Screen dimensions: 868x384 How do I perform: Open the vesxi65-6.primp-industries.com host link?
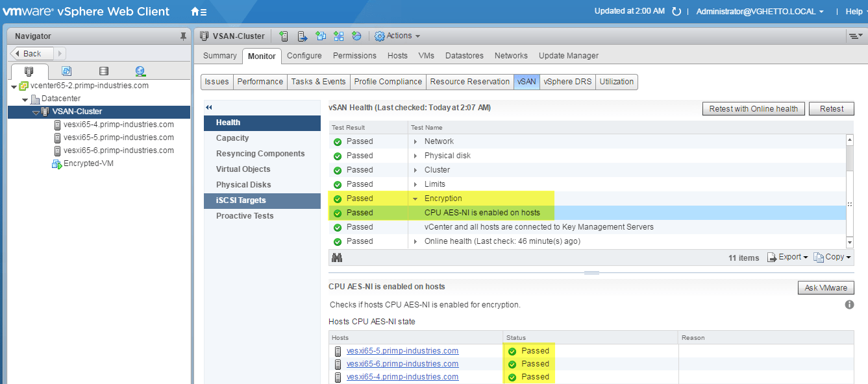(403, 364)
